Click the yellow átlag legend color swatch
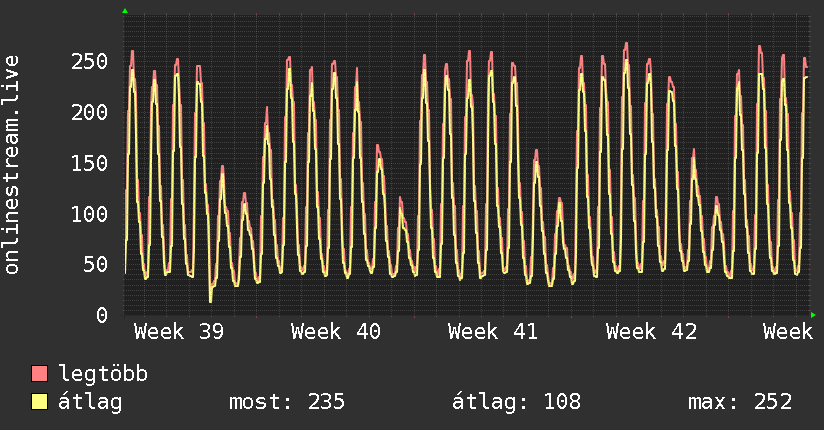 click(x=39, y=402)
